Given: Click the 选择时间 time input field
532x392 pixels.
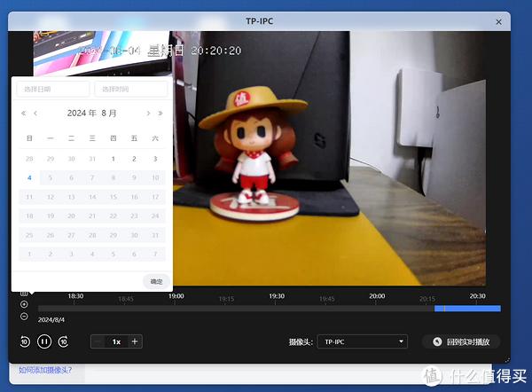Looking at the screenshot, I should (131, 90).
